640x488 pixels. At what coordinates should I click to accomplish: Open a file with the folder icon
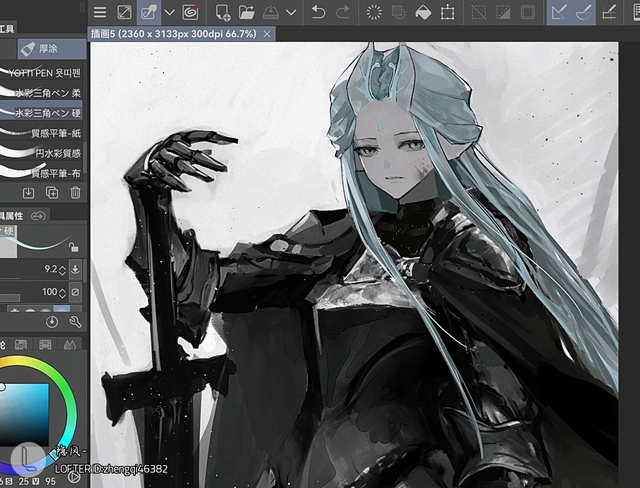[x=246, y=13]
